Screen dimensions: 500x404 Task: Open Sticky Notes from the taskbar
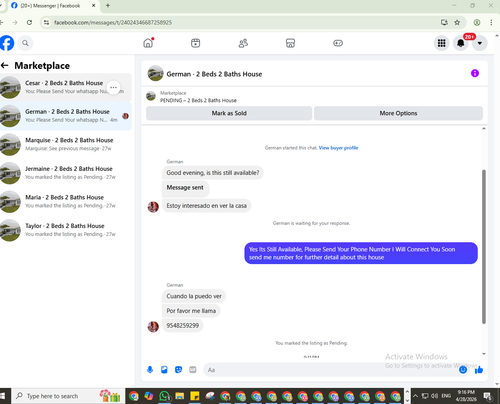195,396
